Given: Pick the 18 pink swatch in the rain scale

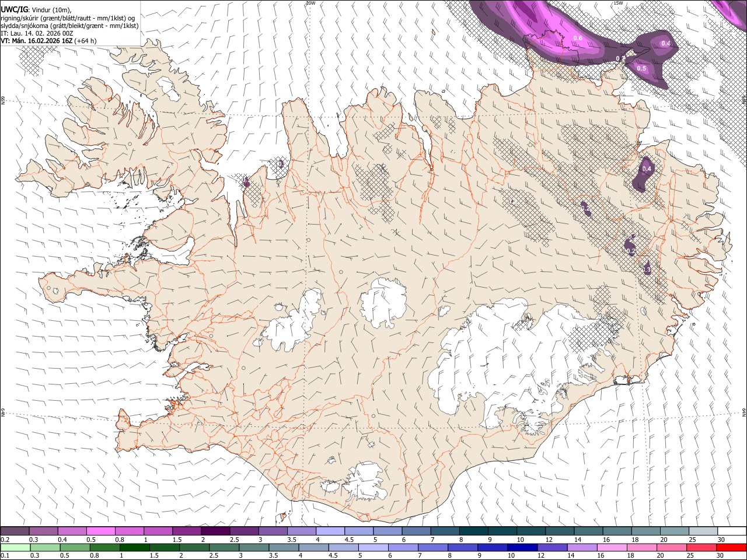Looking at the screenshot, I should coord(641,547).
